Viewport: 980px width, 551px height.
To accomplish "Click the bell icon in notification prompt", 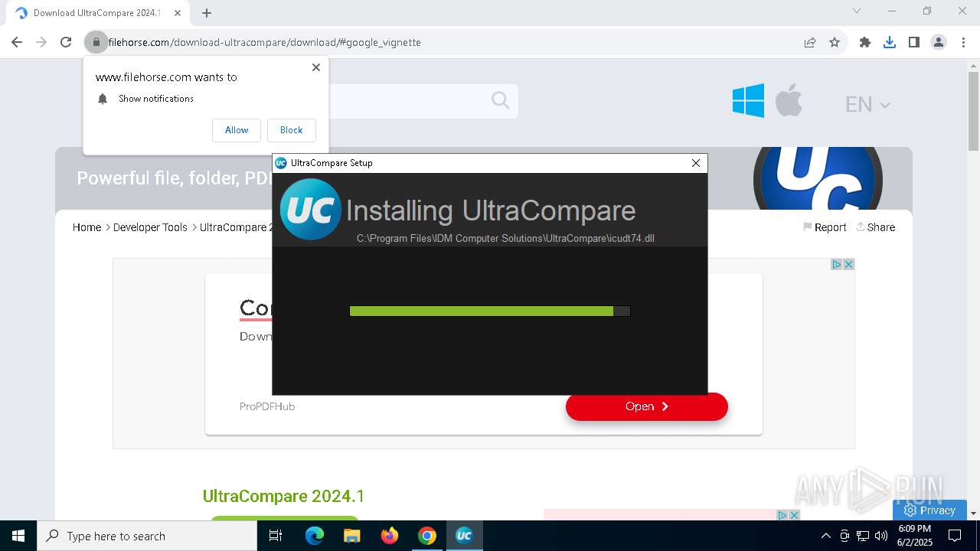I will [x=103, y=99].
